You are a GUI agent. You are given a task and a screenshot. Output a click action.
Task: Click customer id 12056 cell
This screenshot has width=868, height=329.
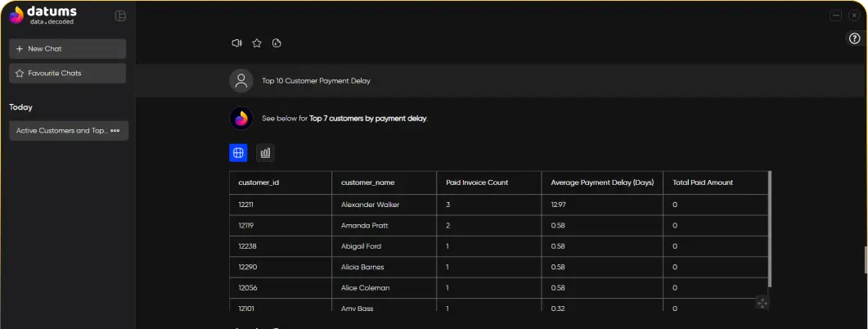click(281, 288)
